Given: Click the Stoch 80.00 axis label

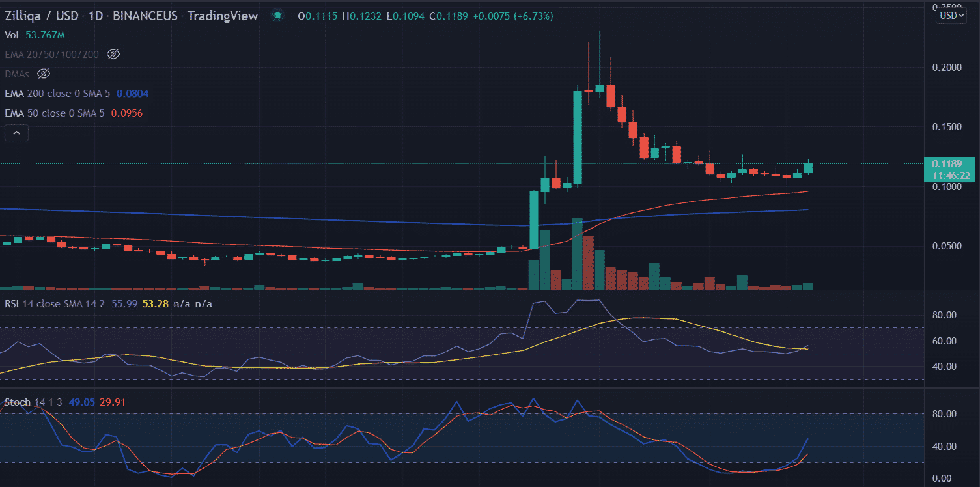Looking at the screenshot, I should (x=944, y=414).
